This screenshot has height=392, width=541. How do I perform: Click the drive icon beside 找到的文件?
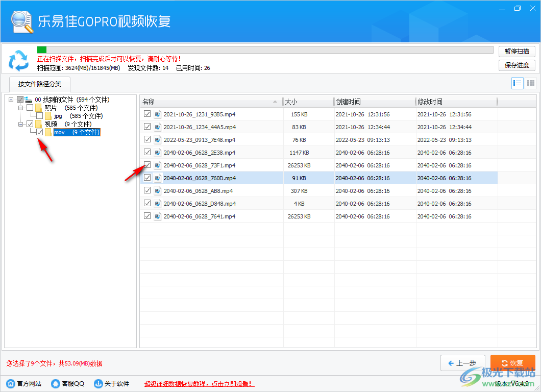[28, 100]
